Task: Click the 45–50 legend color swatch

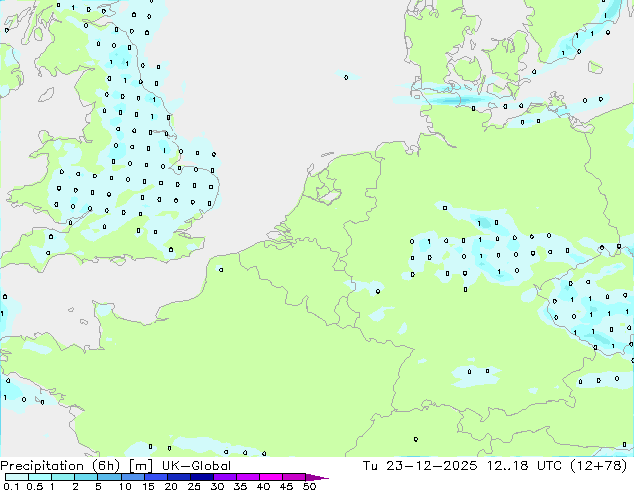Action: click(x=294, y=477)
